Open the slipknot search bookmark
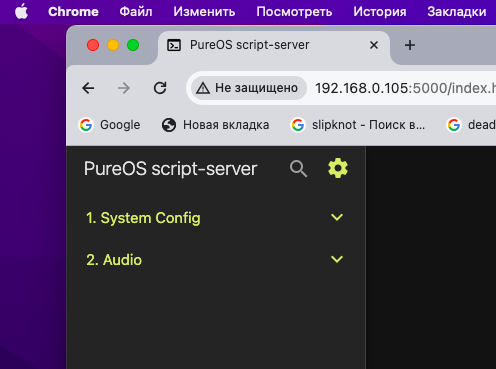The image size is (496, 369). click(358, 125)
